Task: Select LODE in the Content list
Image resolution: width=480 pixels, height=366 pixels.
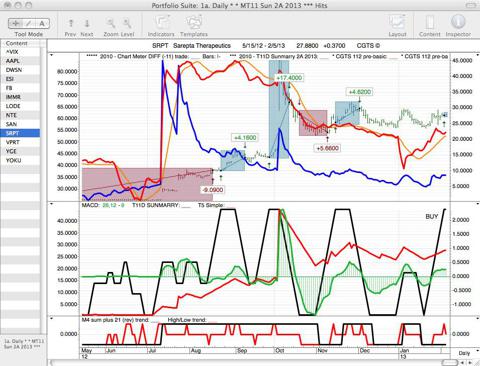Action: coord(20,106)
